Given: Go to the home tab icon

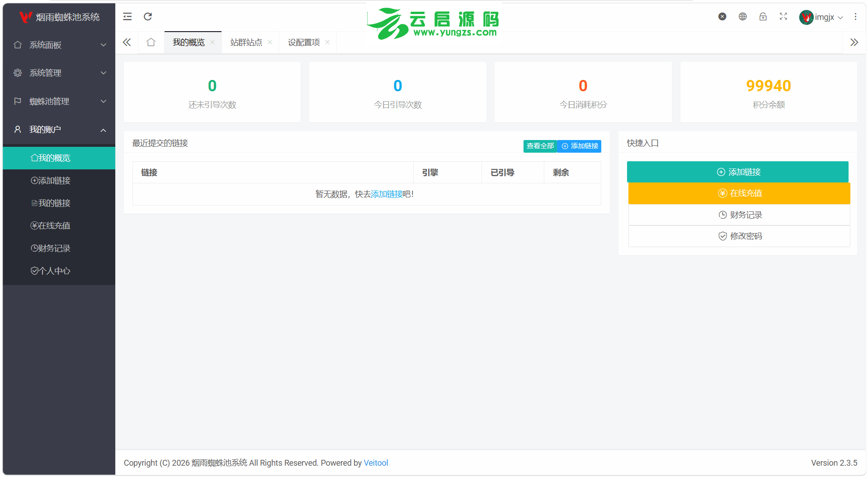Looking at the screenshot, I should pyautogui.click(x=151, y=42).
